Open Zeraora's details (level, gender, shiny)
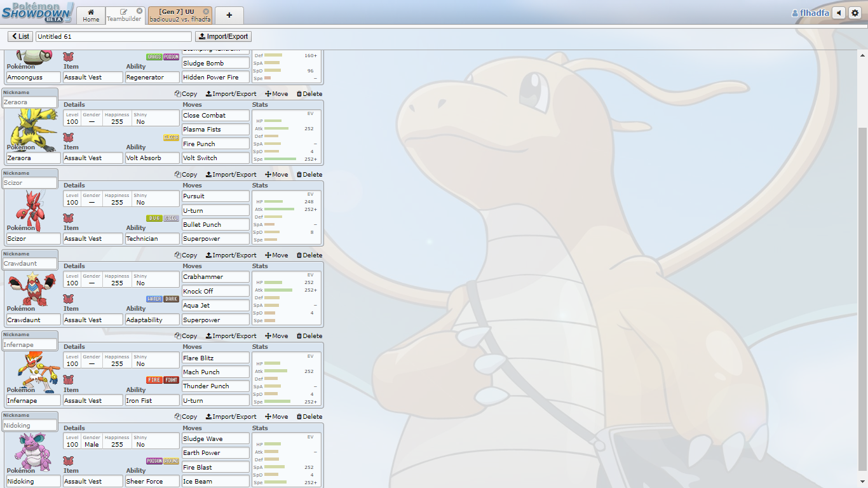Image resolution: width=868 pixels, height=488 pixels. coord(121,118)
